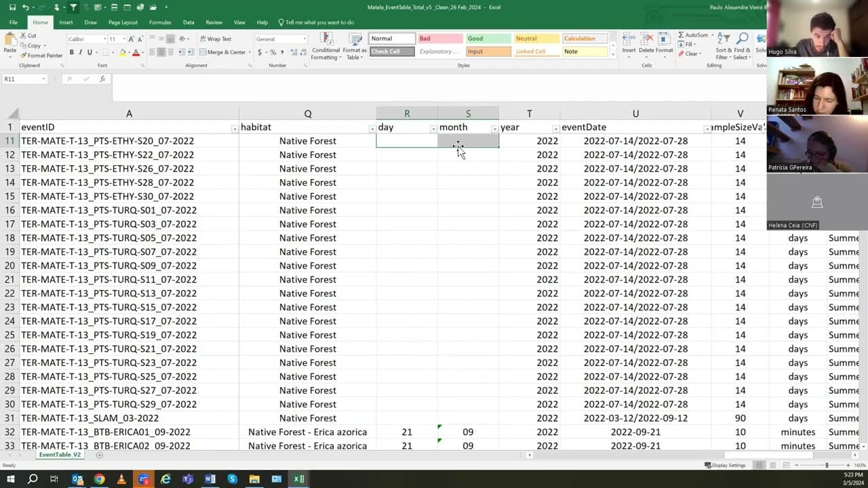The image size is (868, 488).
Task: Select the EventTable_V2 sheet tab
Action: click(60, 455)
